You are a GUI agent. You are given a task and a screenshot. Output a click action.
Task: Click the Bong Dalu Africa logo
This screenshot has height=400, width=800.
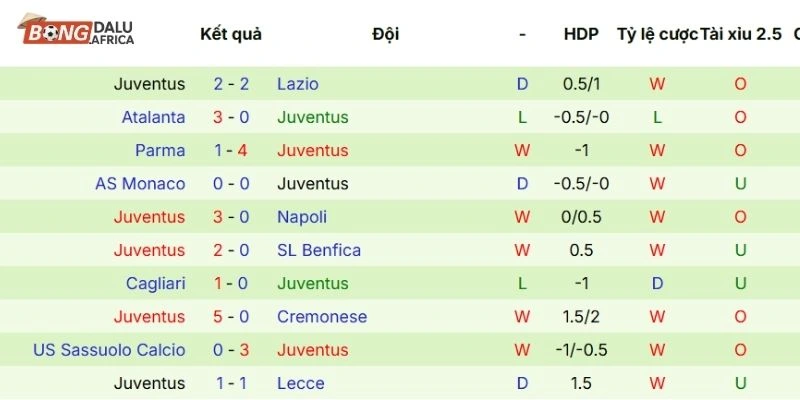[76, 33]
